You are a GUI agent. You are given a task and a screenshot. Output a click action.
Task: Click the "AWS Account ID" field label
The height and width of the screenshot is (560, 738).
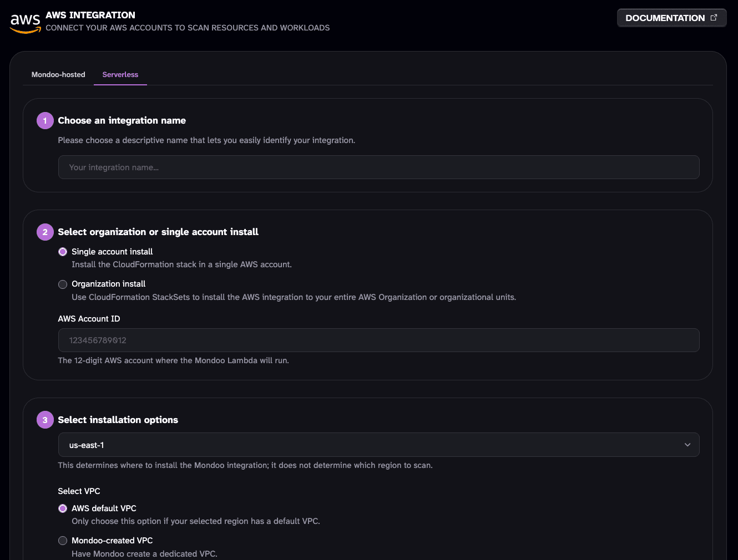89,319
